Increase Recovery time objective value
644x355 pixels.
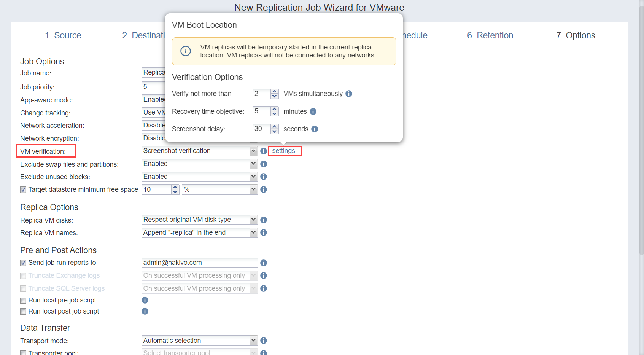(274, 109)
